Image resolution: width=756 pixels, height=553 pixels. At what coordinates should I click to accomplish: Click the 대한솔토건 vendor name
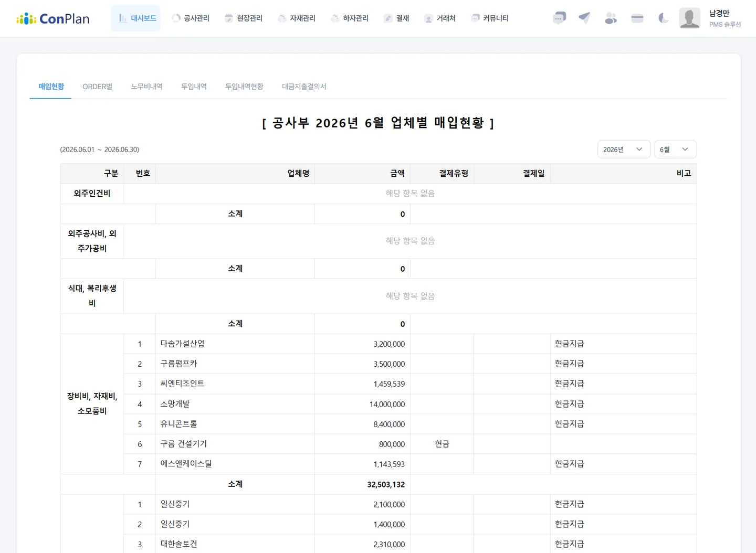click(179, 544)
